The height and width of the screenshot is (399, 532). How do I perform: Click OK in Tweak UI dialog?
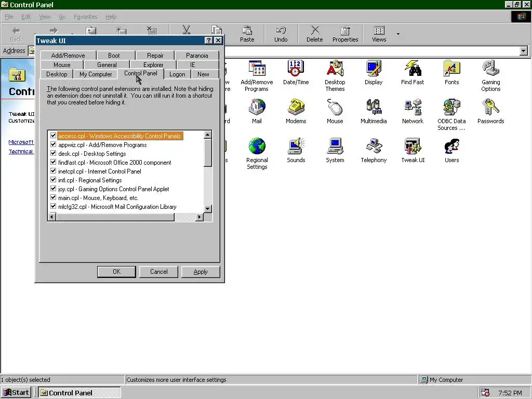point(116,272)
